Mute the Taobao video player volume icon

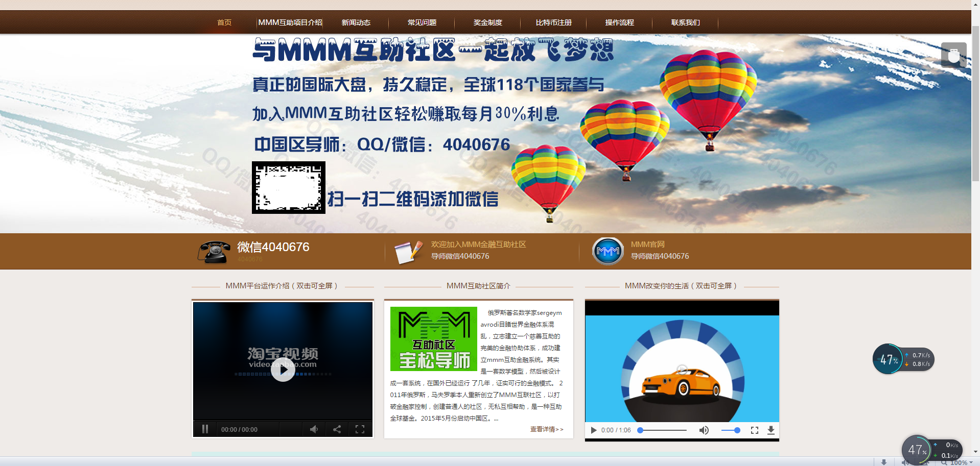pyautogui.click(x=314, y=429)
